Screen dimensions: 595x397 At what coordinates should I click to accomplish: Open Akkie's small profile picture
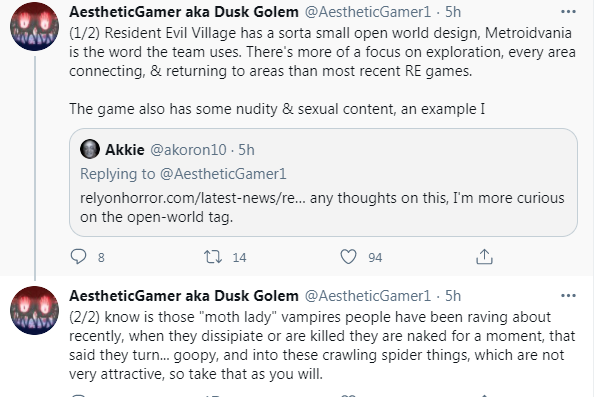coord(90,149)
